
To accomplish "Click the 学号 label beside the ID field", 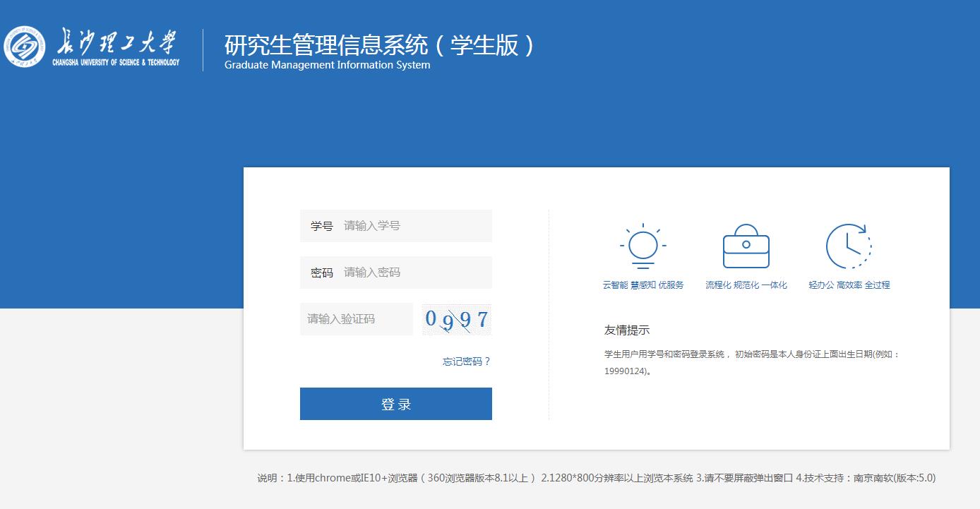I will [x=321, y=226].
